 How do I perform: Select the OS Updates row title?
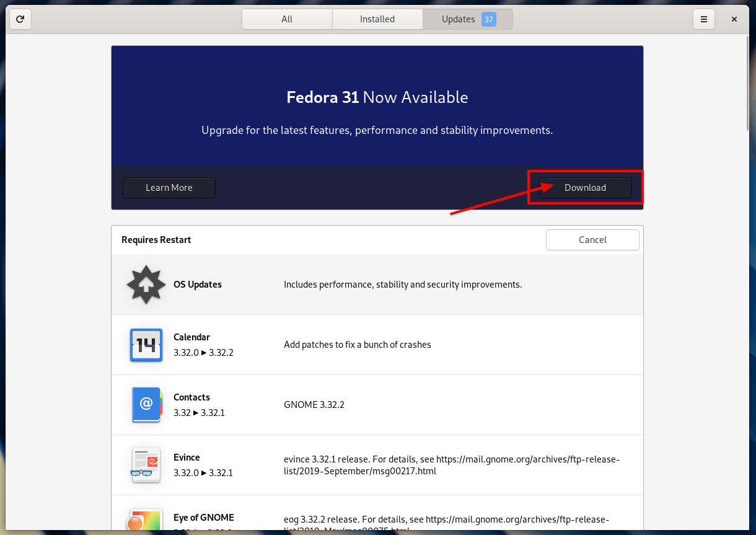point(198,285)
